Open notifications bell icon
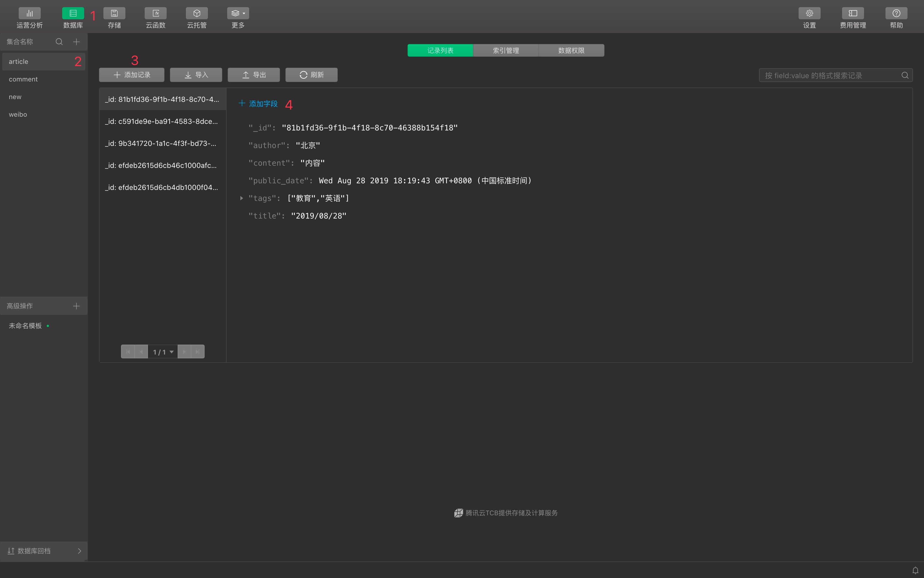This screenshot has width=924, height=578. coord(915,570)
